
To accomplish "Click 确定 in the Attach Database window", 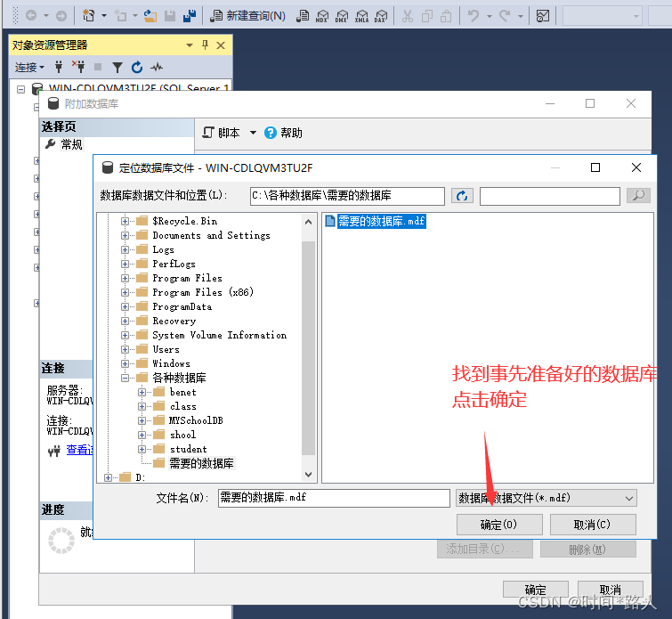I will tap(536, 590).
